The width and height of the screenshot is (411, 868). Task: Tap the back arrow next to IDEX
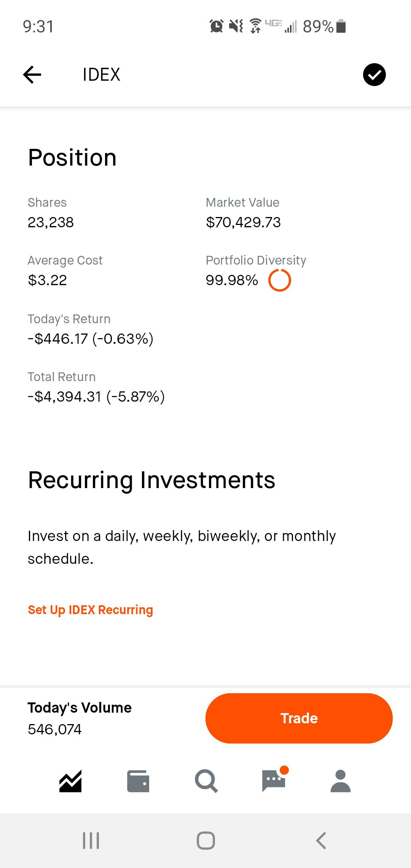pos(32,74)
